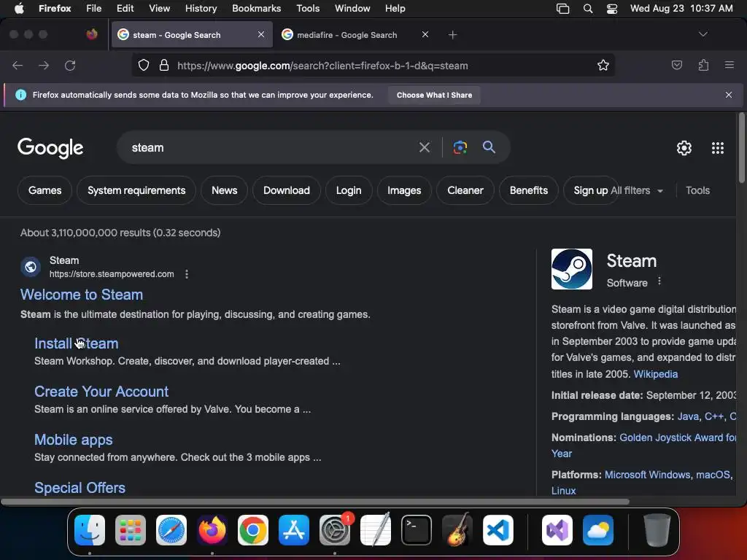Go back with the browser back arrow
Viewport: 747px width, 560px height.
click(x=18, y=65)
